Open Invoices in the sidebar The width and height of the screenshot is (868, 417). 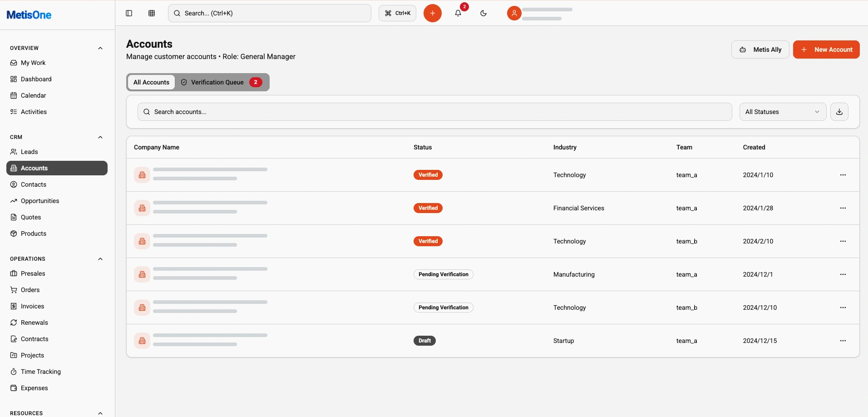coord(57,306)
